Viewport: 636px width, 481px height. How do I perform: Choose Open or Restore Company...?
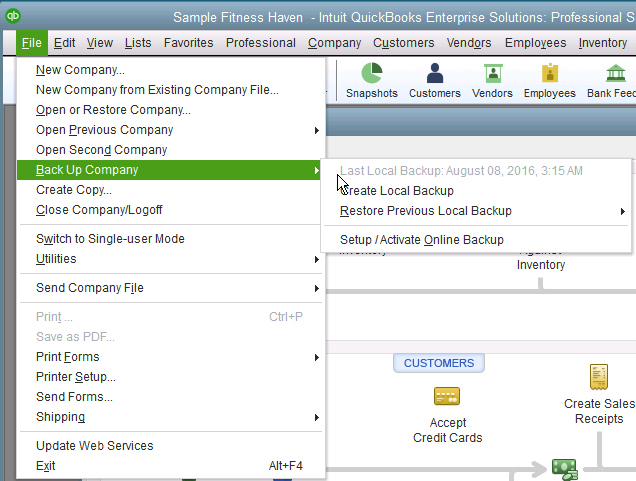click(170, 110)
